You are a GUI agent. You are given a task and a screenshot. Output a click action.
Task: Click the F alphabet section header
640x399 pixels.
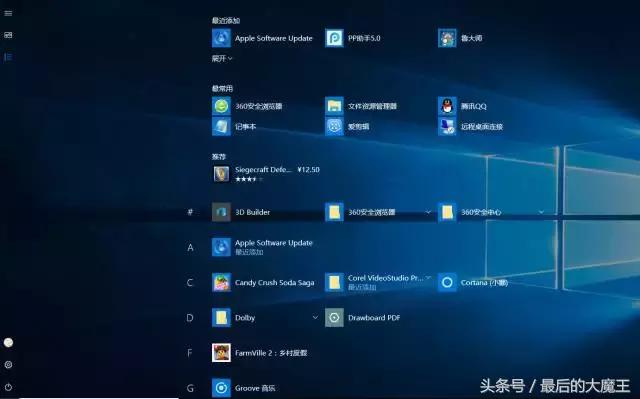(x=190, y=352)
